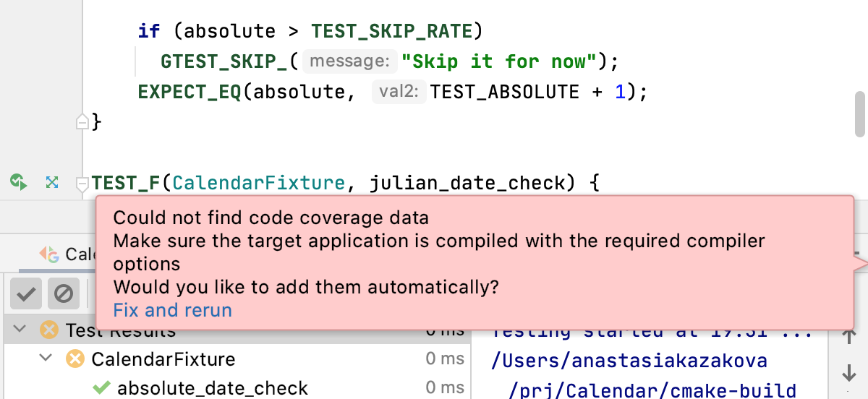The image size is (868, 399).
Task: Click the run test gutter icon
Action: [18, 182]
